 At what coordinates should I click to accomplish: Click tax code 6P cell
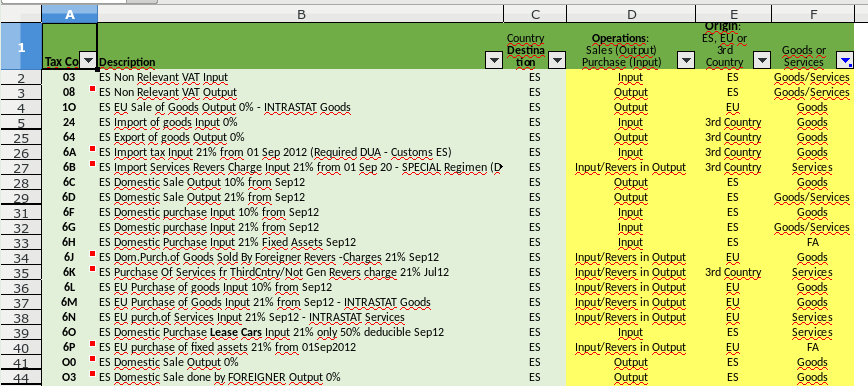pos(70,347)
